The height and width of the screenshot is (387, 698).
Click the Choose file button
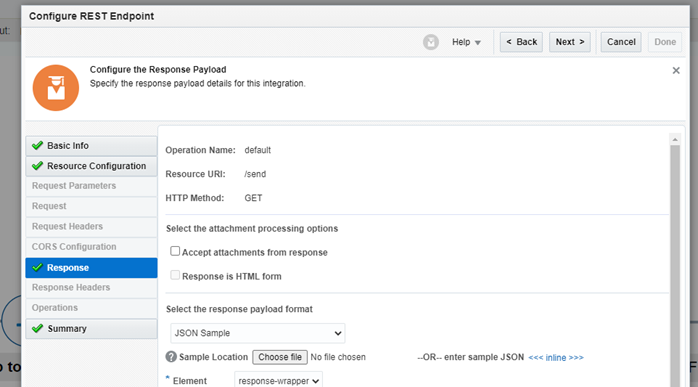click(280, 357)
